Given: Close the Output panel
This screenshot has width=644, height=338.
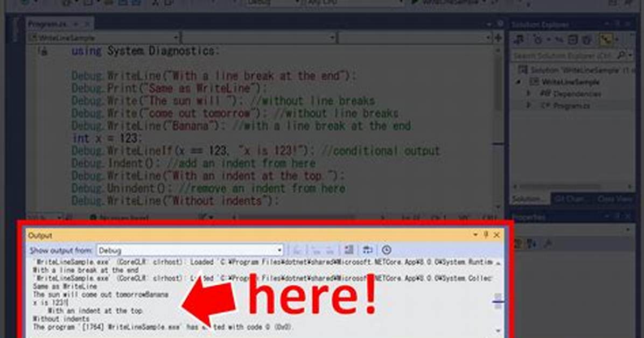Looking at the screenshot, I should click(496, 235).
